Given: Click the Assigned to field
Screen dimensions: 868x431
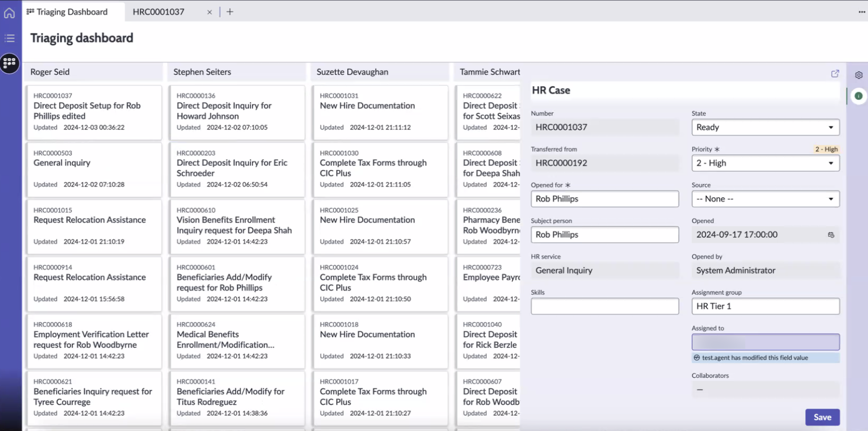Looking at the screenshot, I should click(x=766, y=342).
